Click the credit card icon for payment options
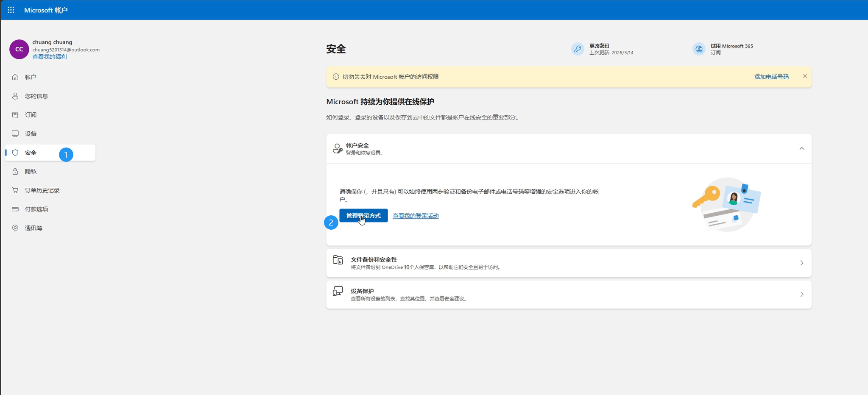This screenshot has width=868, height=395. click(x=15, y=209)
